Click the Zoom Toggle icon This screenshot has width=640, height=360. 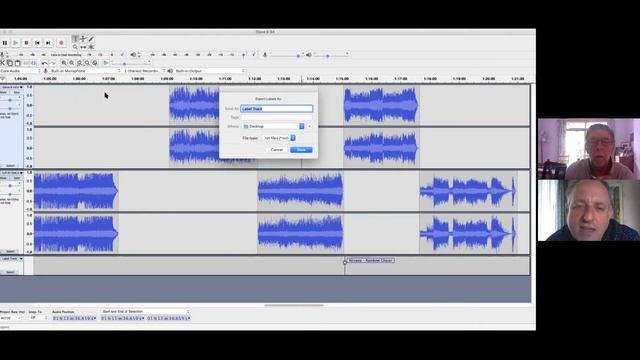(x=95, y=63)
